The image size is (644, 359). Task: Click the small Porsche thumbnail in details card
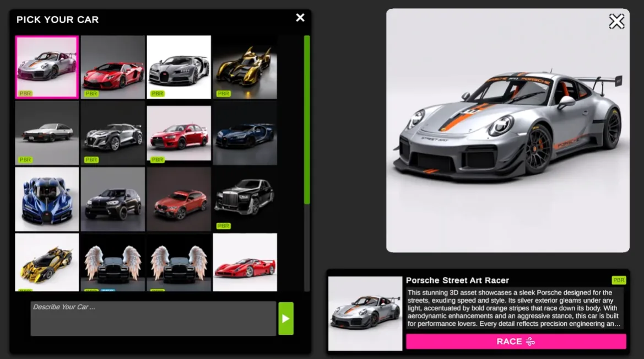click(x=365, y=313)
